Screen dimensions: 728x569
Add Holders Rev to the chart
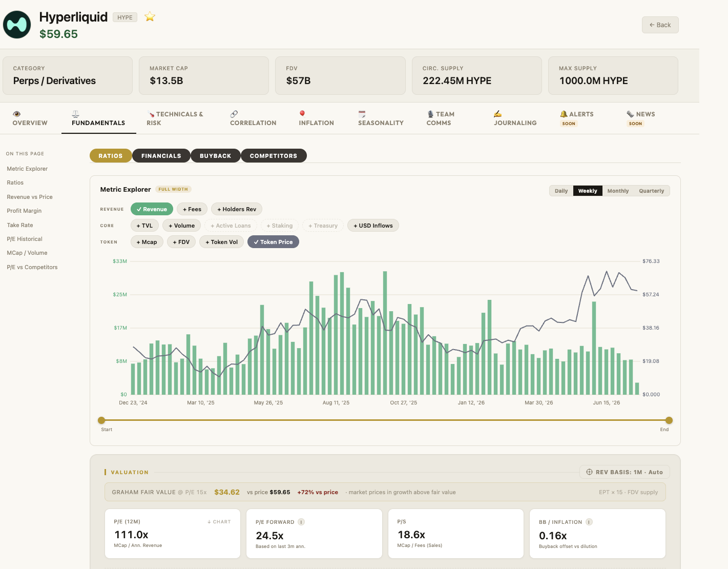click(237, 209)
